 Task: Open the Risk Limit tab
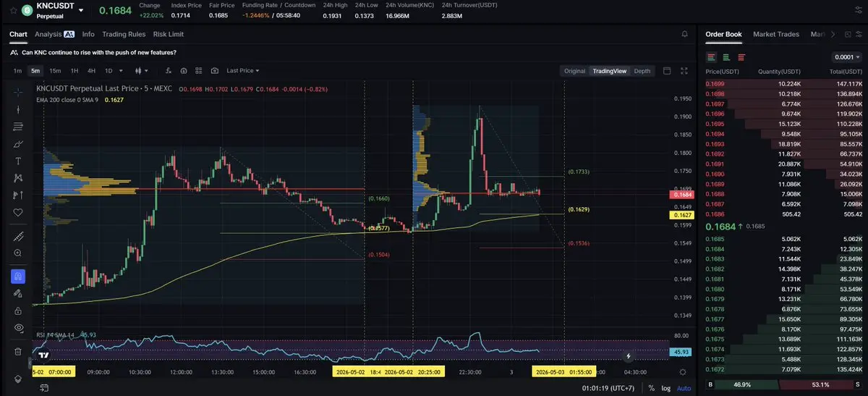pyautogui.click(x=169, y=34)
